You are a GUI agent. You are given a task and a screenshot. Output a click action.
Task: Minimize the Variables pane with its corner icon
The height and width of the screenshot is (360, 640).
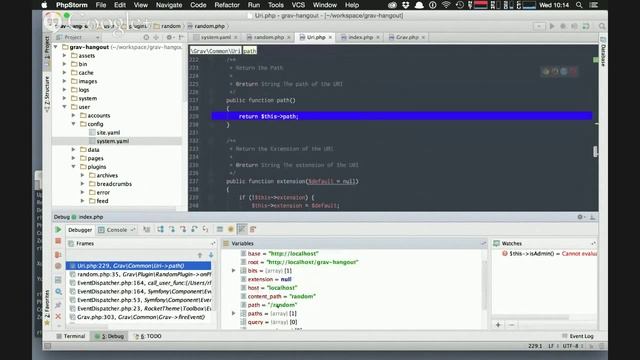[484, 243]
